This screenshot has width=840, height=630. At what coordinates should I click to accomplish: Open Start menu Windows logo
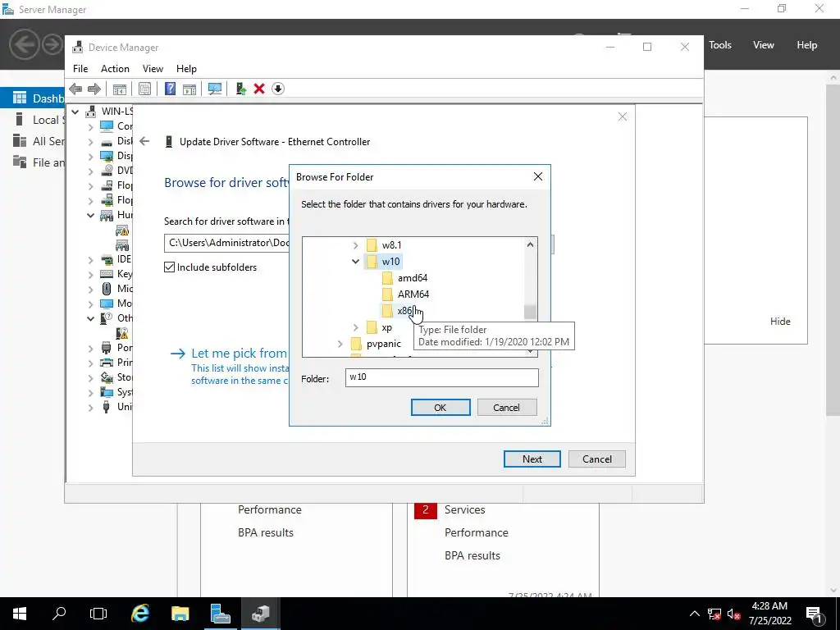click(x=20, y=614)
